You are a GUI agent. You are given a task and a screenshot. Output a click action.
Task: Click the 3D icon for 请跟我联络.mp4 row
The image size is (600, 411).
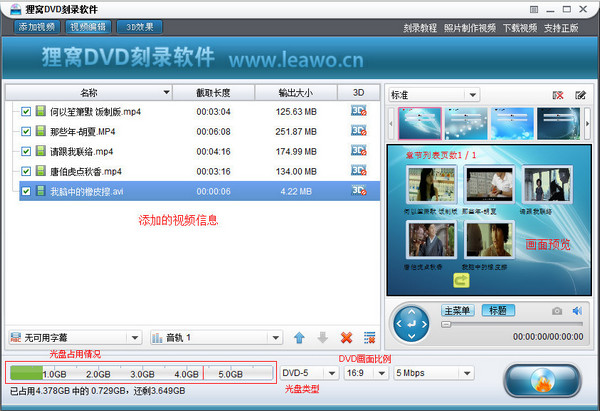(x=359, y=151)
